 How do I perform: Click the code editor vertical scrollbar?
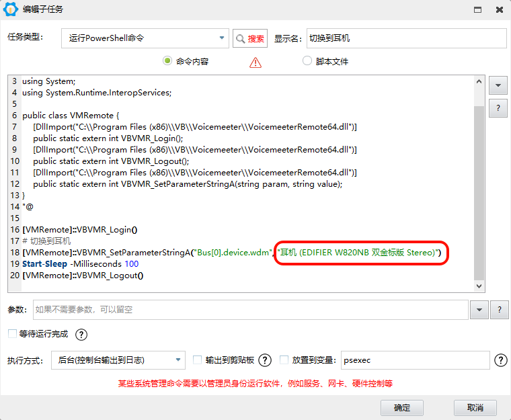click(x=479, y=188)
